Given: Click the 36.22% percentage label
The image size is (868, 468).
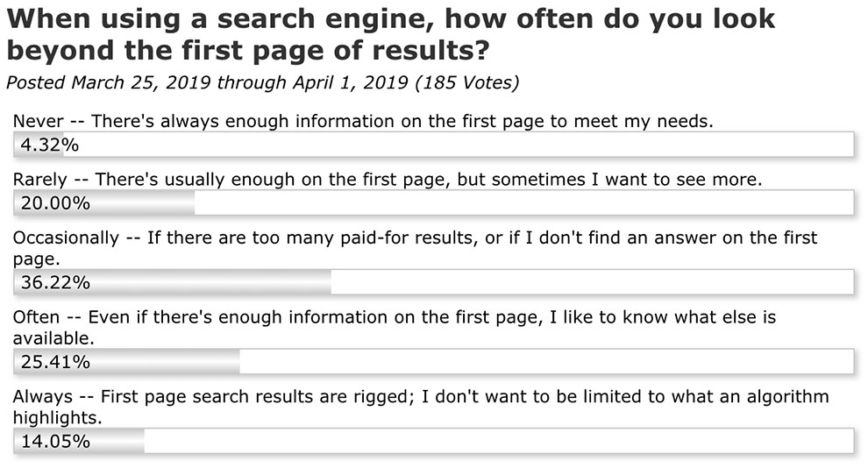Looking at the screenshot, I should coord(55,283).
